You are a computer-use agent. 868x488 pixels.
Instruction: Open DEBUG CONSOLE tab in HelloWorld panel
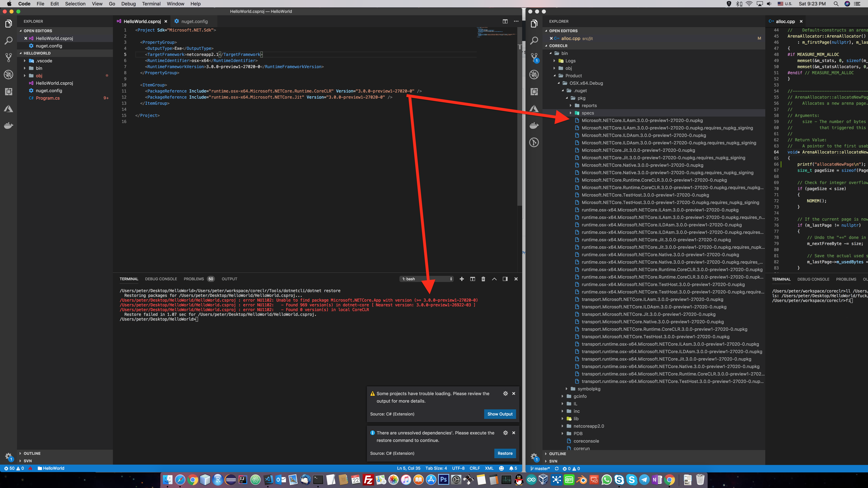tap(161, 279)
